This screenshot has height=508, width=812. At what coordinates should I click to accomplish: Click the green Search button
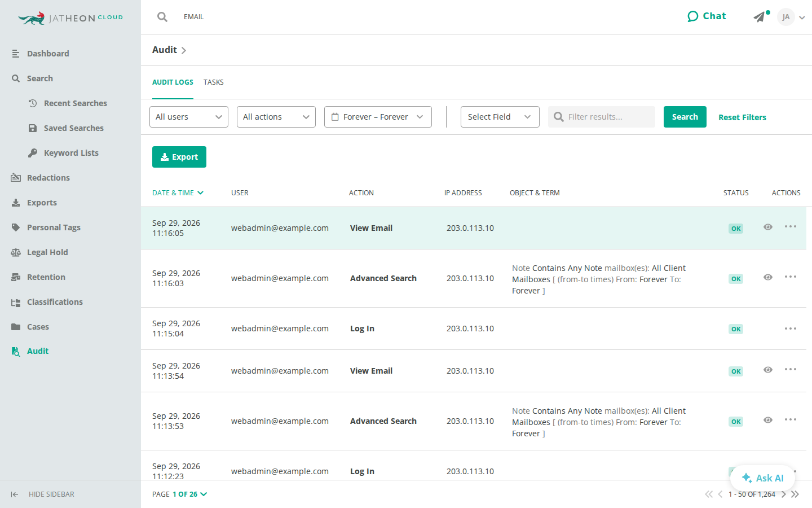tap(685, 117)
